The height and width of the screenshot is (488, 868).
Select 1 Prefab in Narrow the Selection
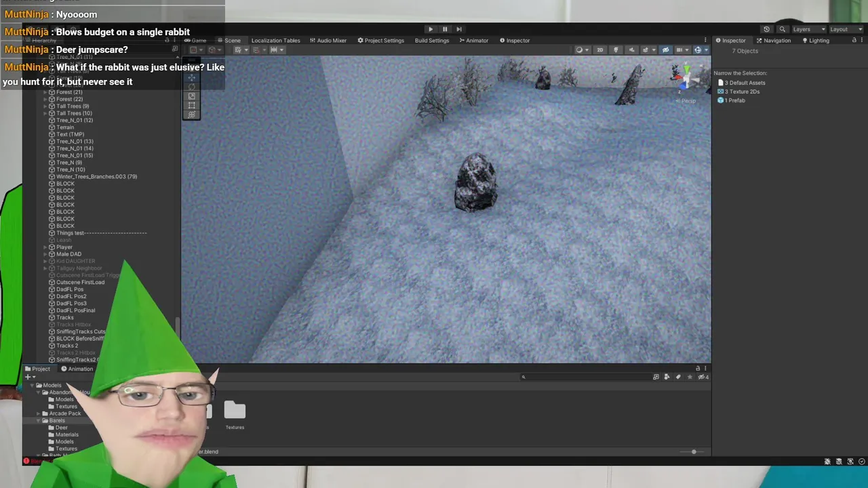click(x=731, y=100)
